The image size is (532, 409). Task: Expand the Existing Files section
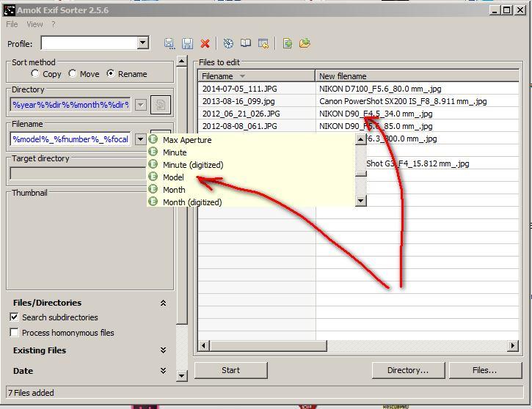click(x=163, y=350)
